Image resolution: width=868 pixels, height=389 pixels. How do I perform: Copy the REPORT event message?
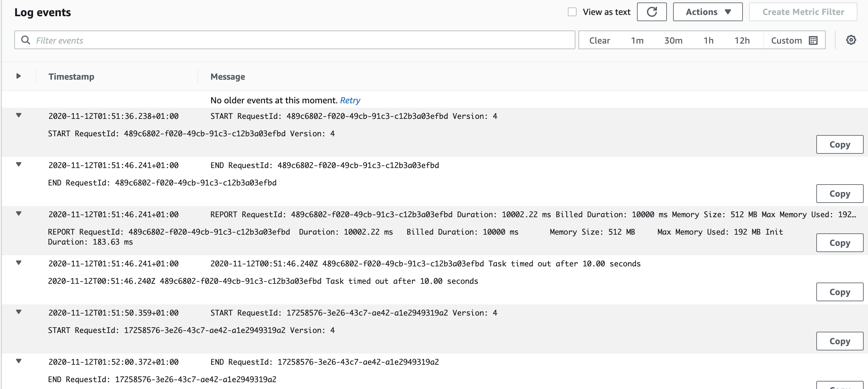tap(839, 242)
